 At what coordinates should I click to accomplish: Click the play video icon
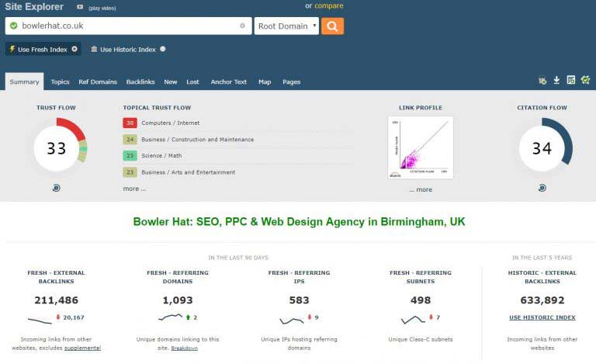pos(80,7)
